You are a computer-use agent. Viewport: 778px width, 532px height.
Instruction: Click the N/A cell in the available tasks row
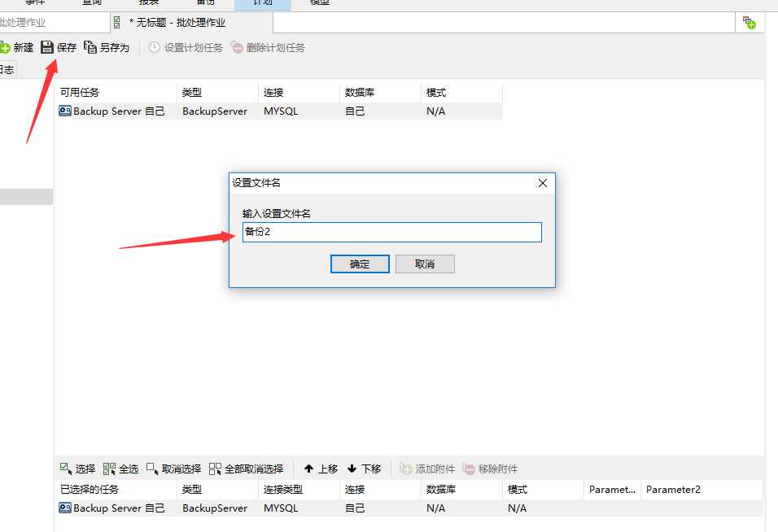pyautogui.click(x=435, y=111)
